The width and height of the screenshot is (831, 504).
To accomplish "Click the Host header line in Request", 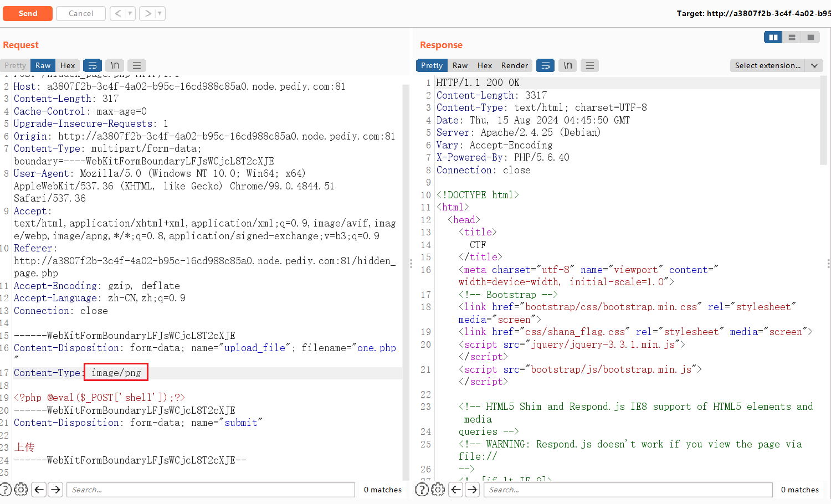I will click(179, 86).
